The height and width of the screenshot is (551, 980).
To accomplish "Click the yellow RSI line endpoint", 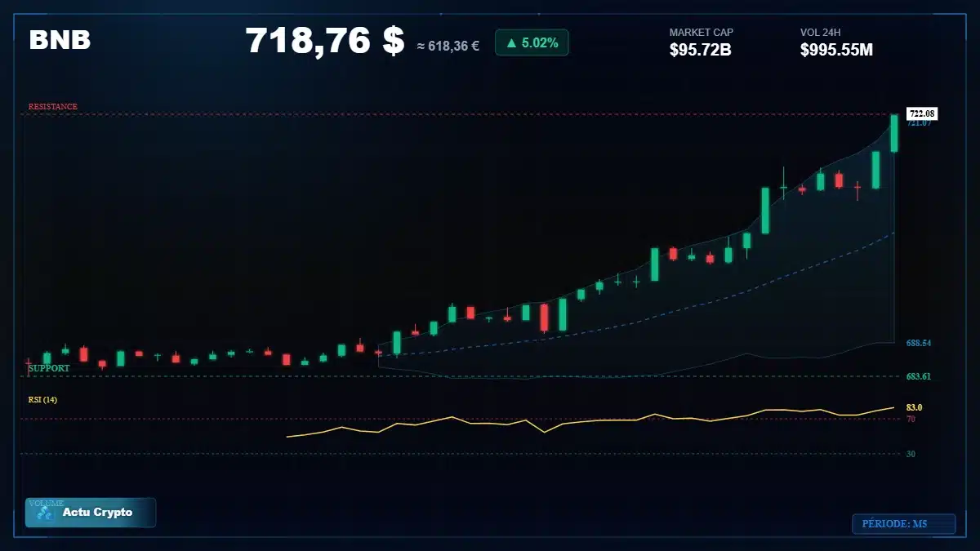I will (x=894, y=407).
